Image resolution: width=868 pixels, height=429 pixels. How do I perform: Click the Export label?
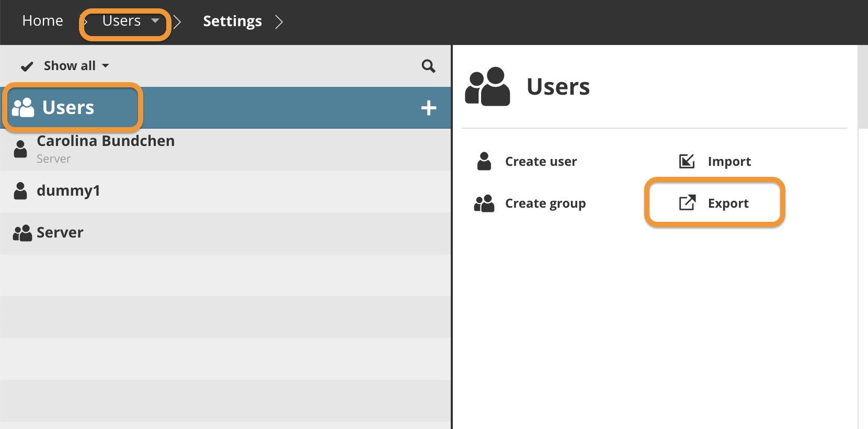pyautogui.click(x=728, y=204)
